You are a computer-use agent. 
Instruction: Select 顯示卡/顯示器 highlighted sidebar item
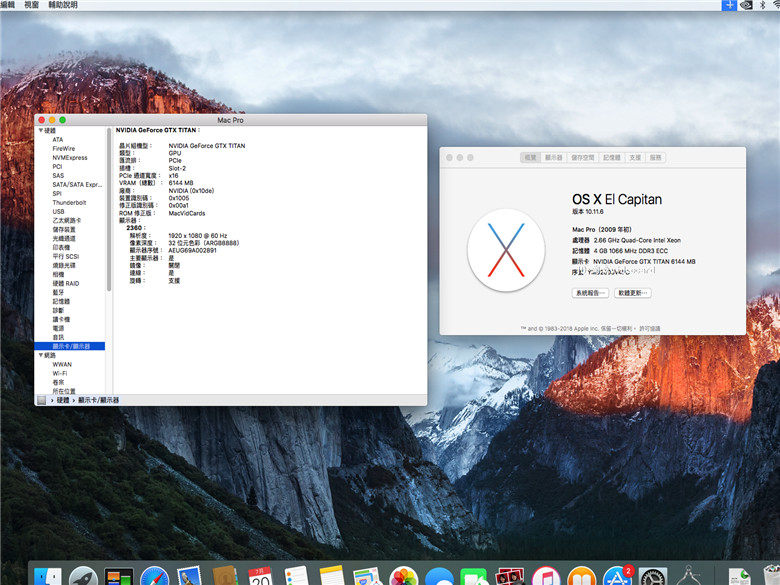coord(70,346)
